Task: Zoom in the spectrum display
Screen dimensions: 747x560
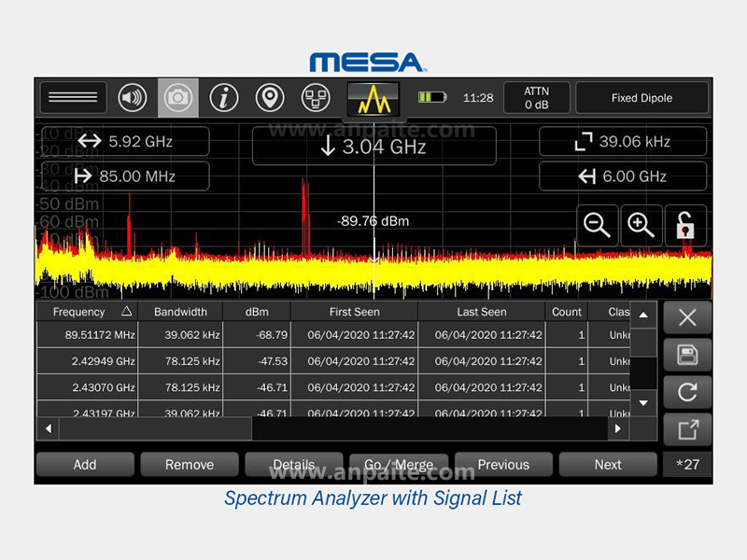Action: [641, 225]
